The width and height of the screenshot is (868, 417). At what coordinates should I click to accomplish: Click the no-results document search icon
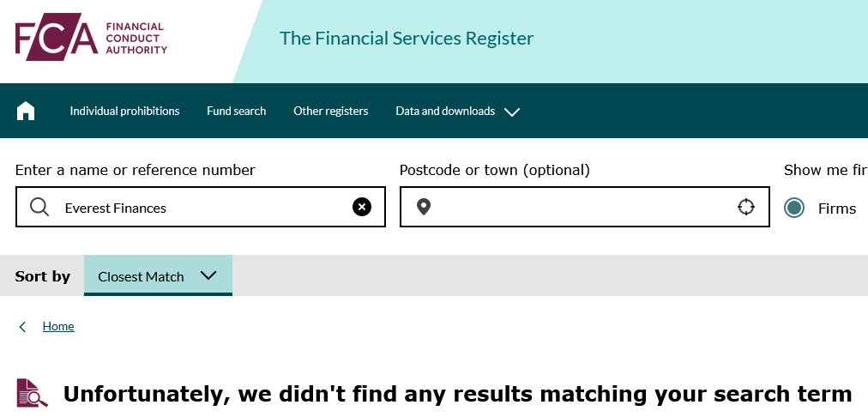click(x=32, y=393)
